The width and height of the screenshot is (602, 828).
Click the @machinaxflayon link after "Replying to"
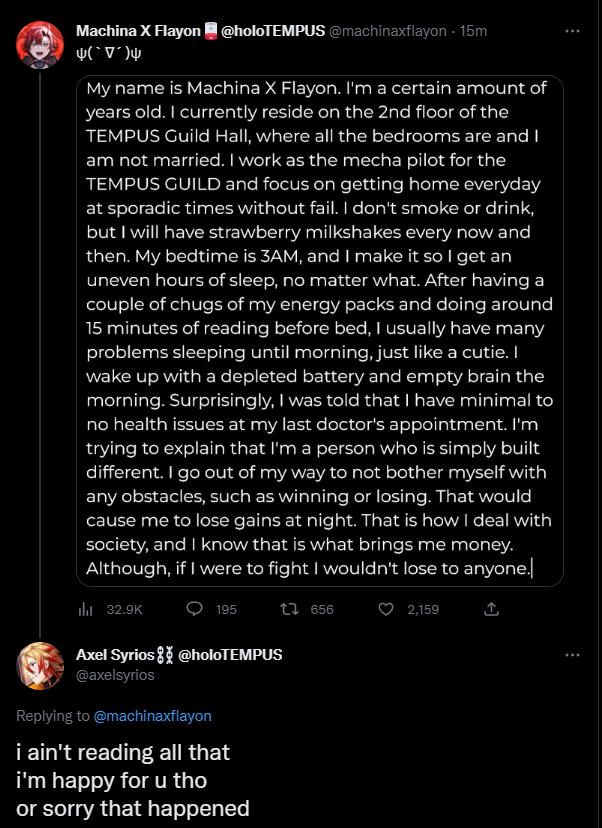pos(152,715)
